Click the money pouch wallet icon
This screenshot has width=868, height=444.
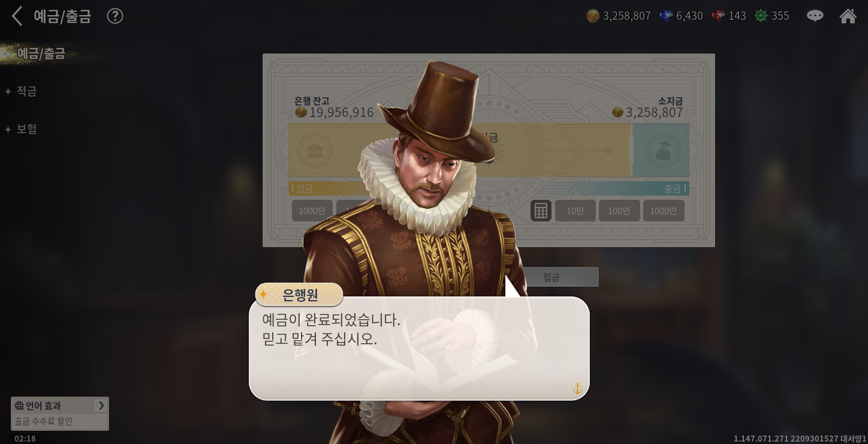pos(663,151)
